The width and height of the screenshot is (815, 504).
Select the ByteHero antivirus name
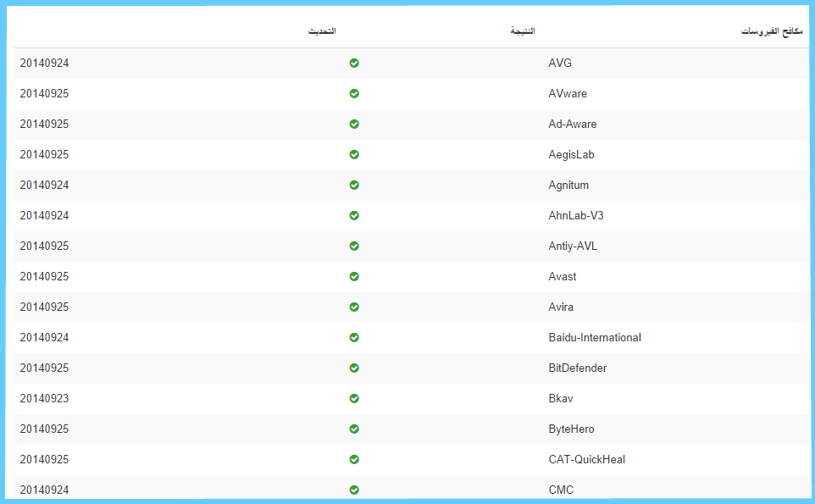tap(571, 429)
